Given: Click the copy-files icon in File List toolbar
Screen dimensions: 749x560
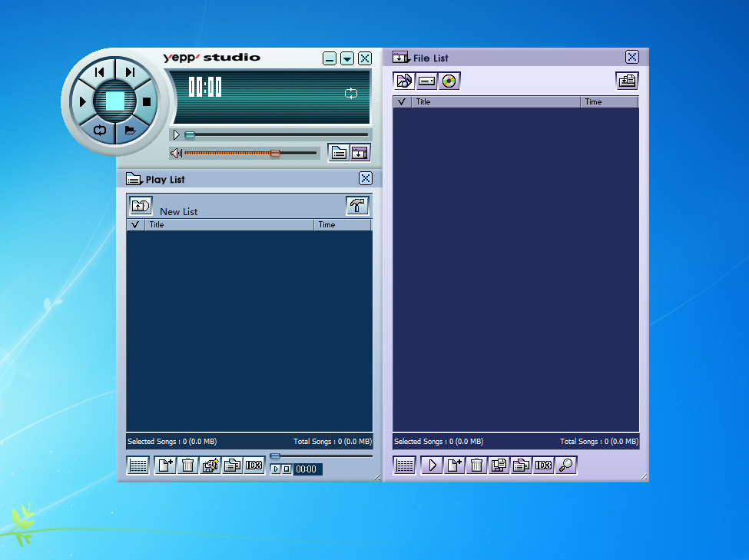Looking at the screenshot, I should [499, 466].
